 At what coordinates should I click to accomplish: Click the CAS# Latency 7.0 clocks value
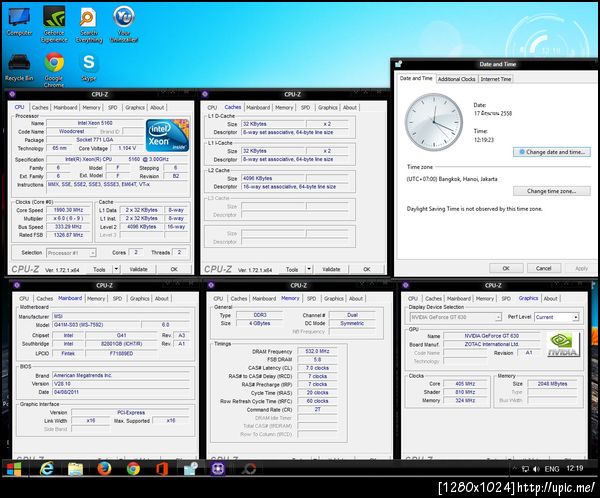click(318, 368)
